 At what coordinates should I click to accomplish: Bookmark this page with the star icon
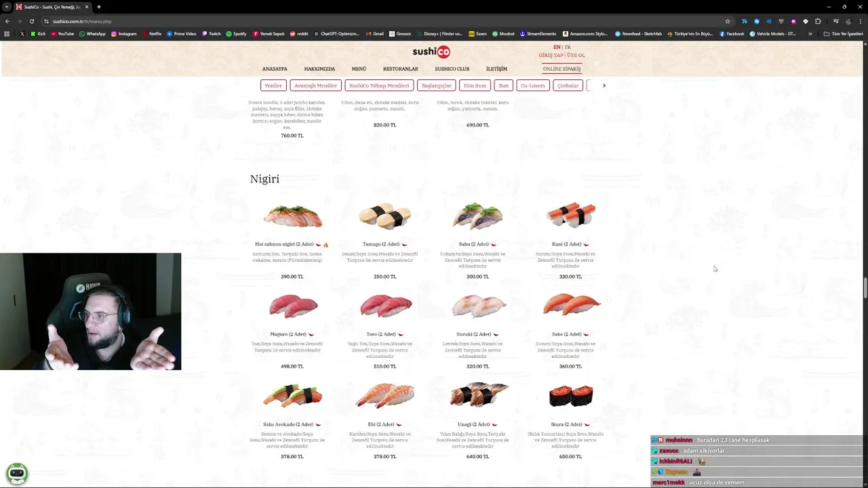pyautogui.click(x=728, y=21)
